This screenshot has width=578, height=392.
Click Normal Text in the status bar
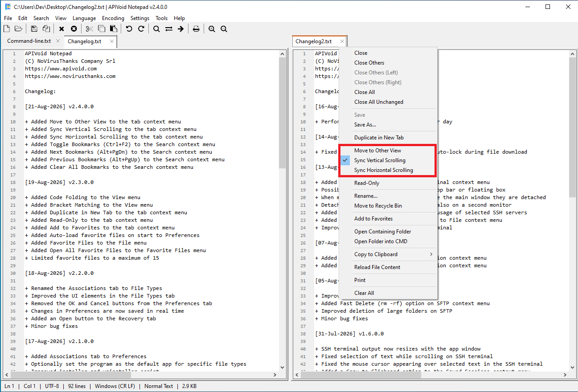pos(159,386)
